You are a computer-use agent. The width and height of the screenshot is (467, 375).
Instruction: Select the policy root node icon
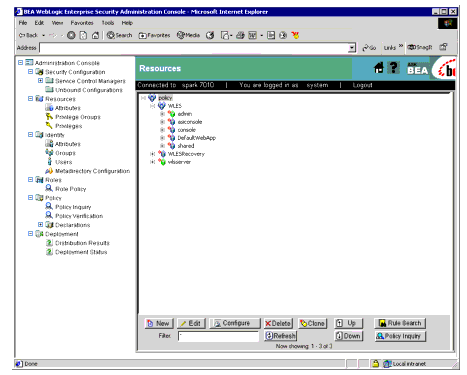point(152,98)
